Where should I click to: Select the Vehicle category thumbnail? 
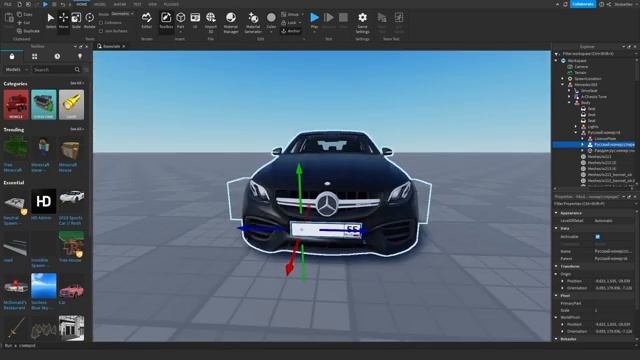point(16,104)
